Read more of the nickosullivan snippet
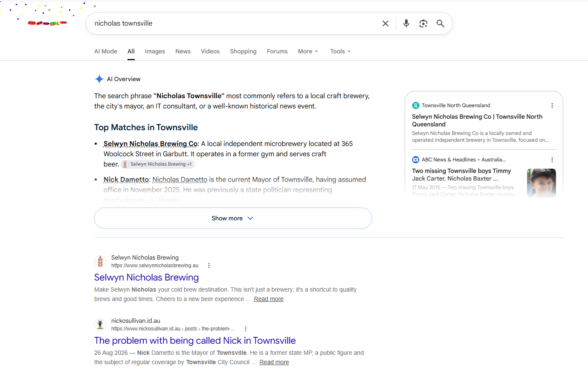The image size is (588, 374). point(274,362)
